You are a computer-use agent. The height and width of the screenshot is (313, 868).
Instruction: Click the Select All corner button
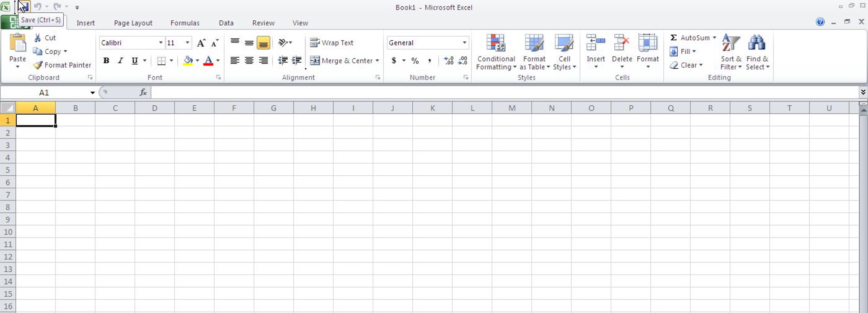[x=8, y=108]
